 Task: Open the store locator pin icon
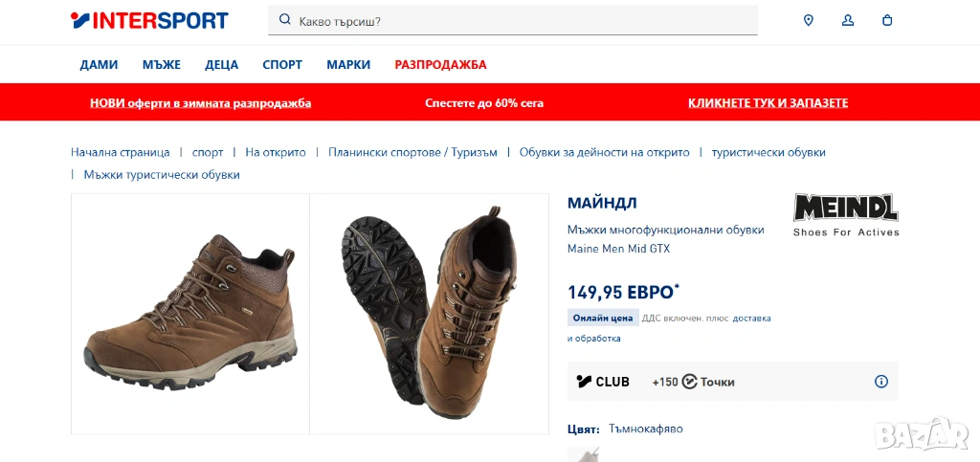[809, 20]
